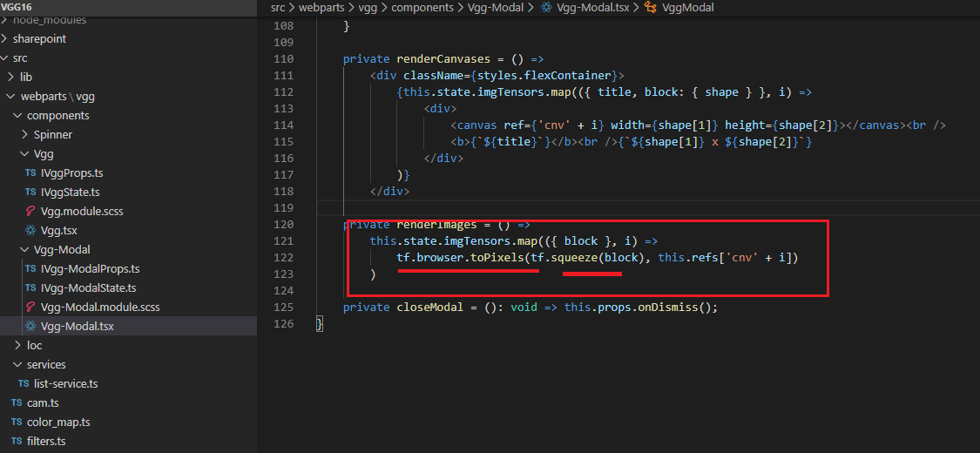Click the components breadcrumb segment
Screen dimensions: 980x453
[x=422, y=8]
